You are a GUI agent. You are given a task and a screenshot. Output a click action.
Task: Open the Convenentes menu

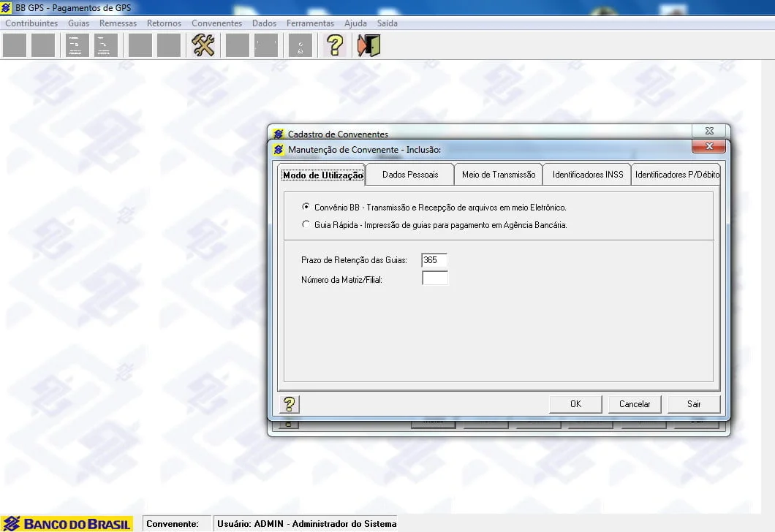pos(216,23)
